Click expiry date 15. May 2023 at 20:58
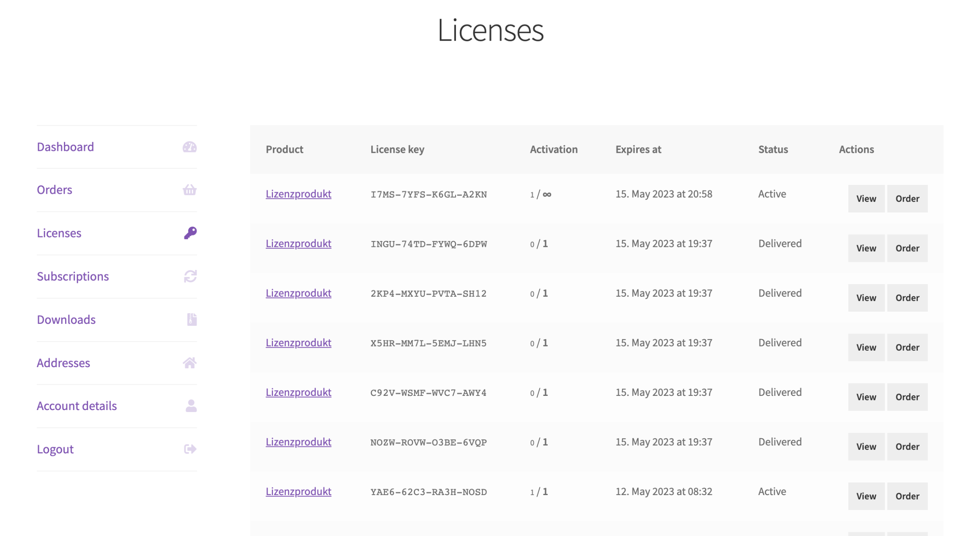 (x=663, y=194)
